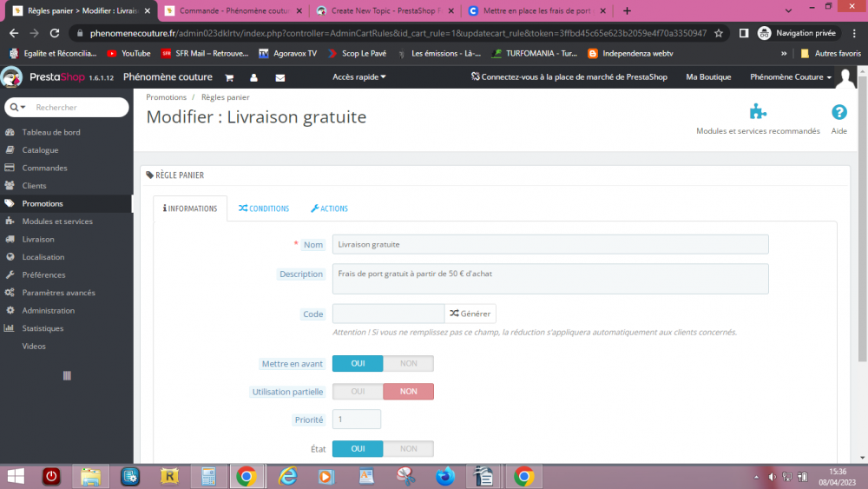Screen dimensions: 868x489
Task: Click the page vertical scrollbar
Action: pyautogui.click(x=863, y=219)
